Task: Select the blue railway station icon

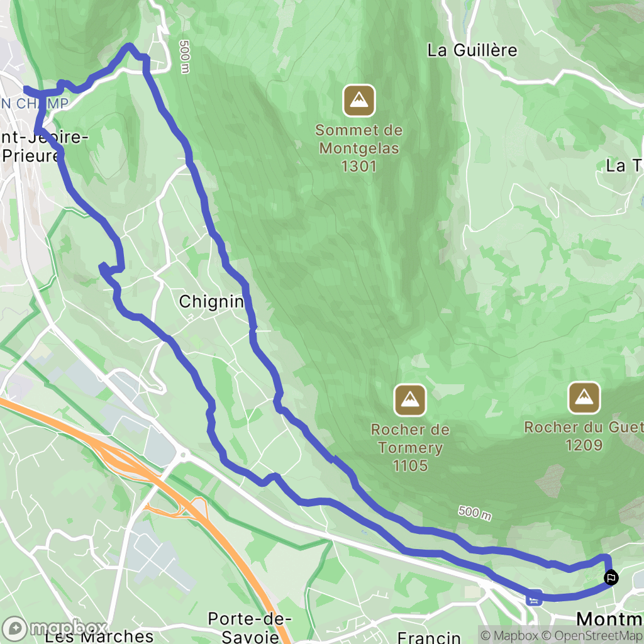Action: pos(534,597)
